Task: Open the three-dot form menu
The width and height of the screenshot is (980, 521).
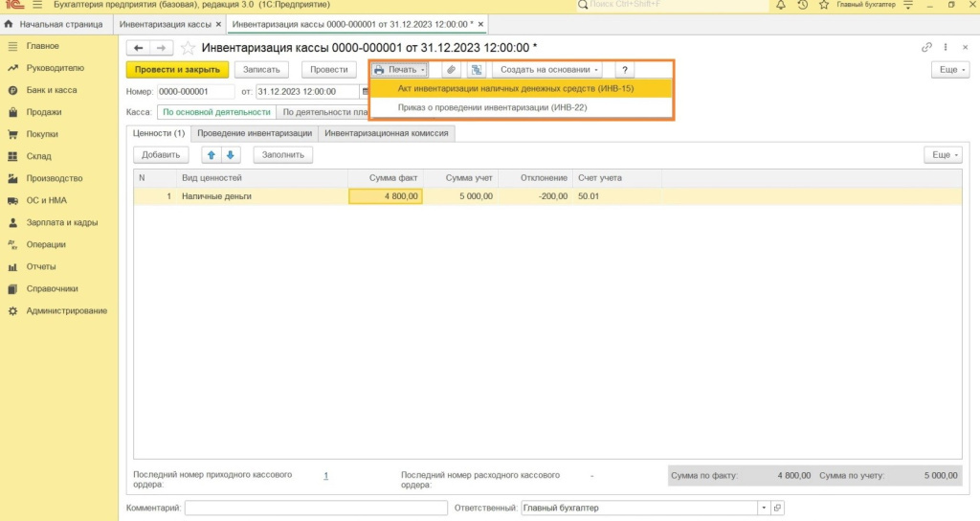Action: [x=946, y=47]
